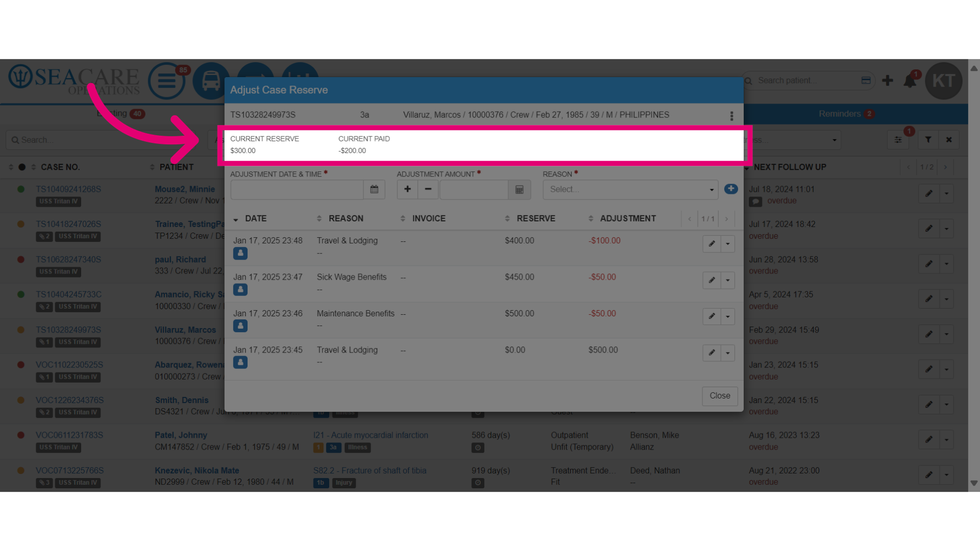
Task: Open patient Knezevic, Nikola Mate link
Action: [x=197, y=470]
